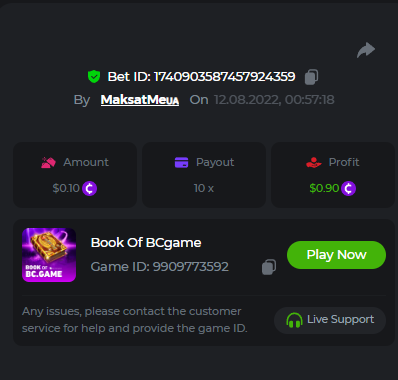Viewport: 398px width, 380px height.
Task: Select the Book Of BCgame title
Action: tap(146, 243)
